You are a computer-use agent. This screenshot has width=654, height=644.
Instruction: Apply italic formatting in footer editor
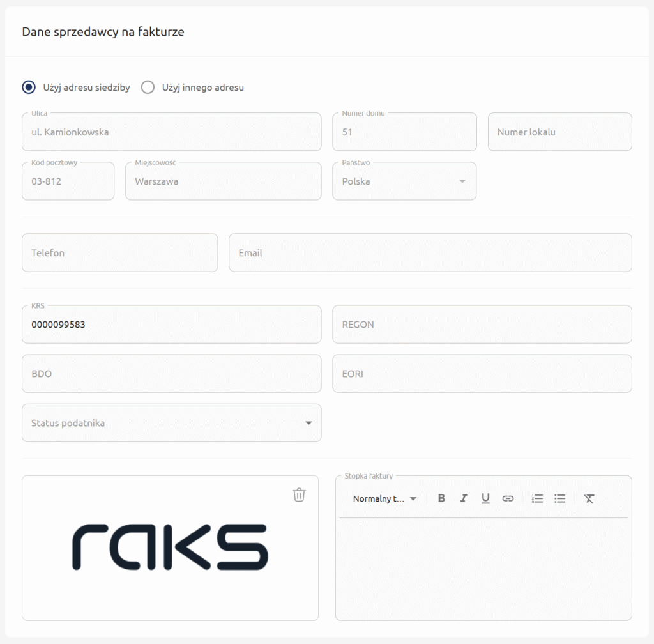tap(464, 498)
